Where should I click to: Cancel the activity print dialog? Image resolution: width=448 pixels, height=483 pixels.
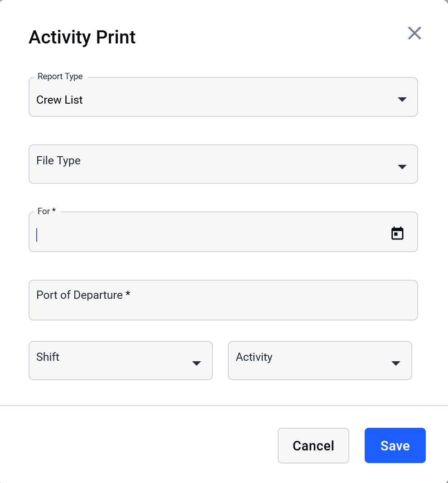(313, 445)
